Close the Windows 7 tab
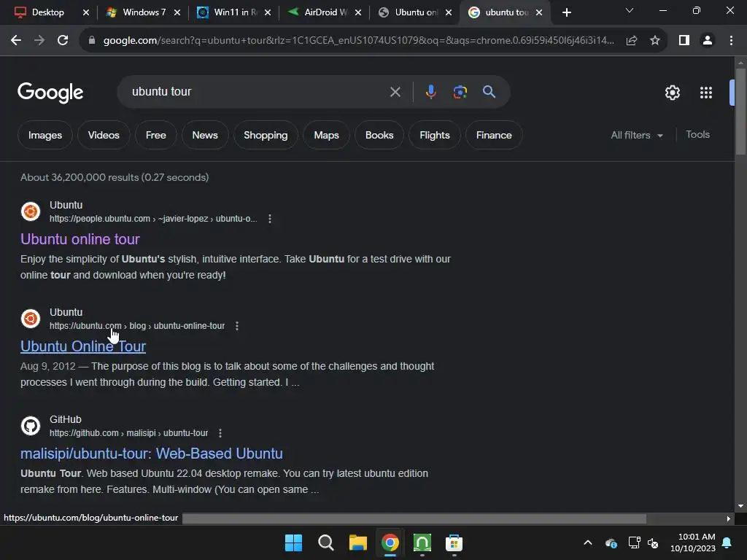 click(177, 13)
